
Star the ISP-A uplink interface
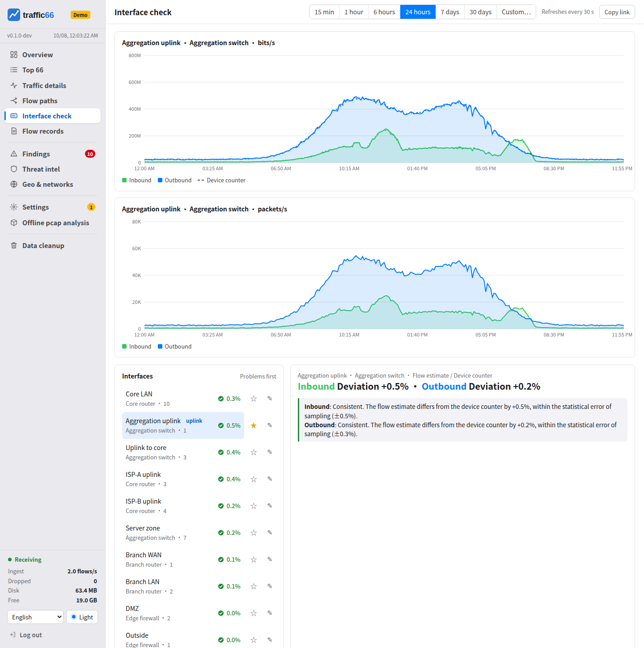point(254,479)
